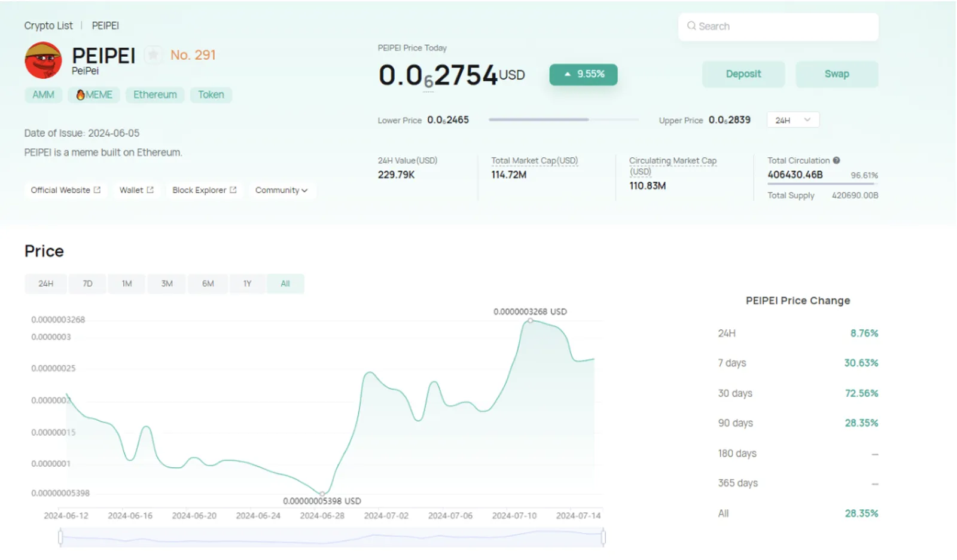
Task: Click the chart range slider right handle
Action: [603, 537]
